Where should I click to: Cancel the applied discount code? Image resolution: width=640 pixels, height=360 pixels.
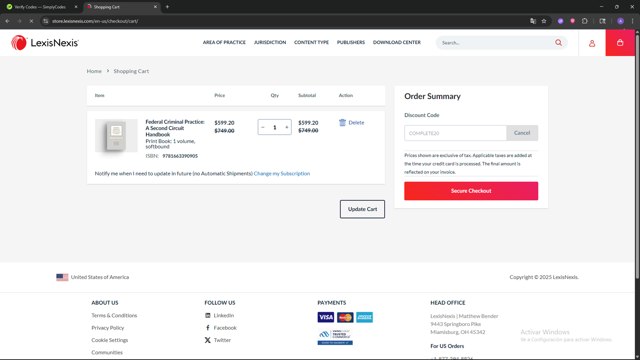(x=522, y=133)
